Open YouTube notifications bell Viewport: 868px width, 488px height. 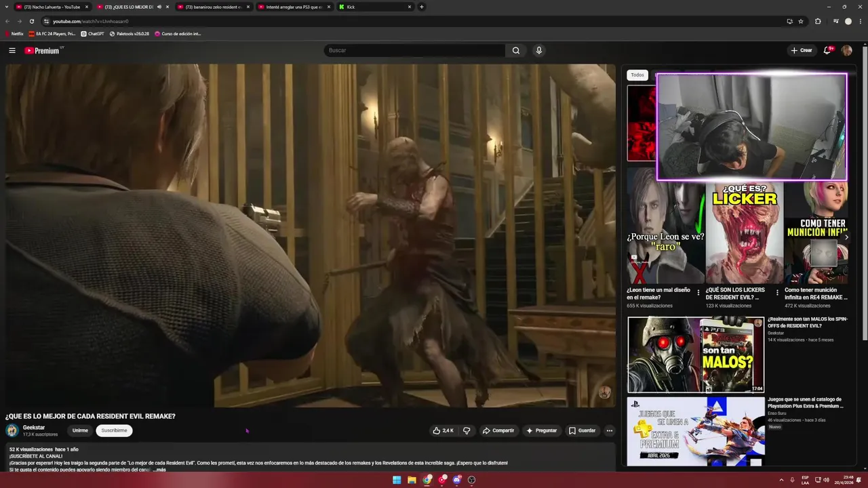pyautogui.click(x=828, y=50)
